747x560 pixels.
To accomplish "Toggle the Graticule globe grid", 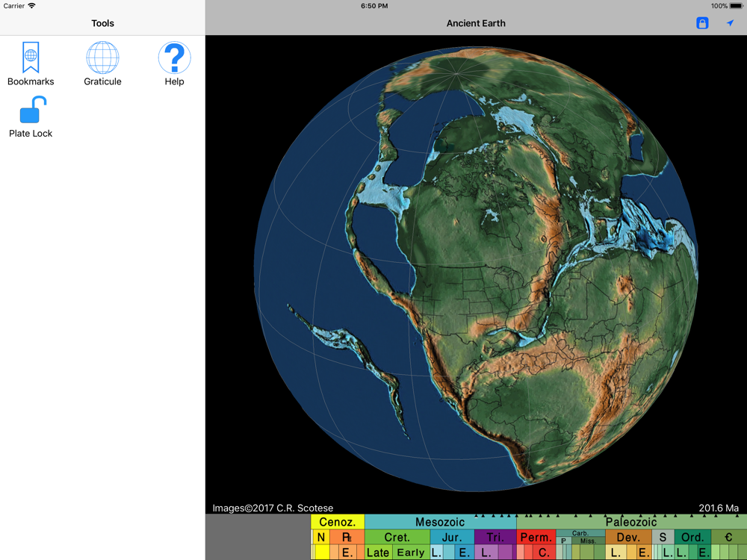I will point(102,64).
